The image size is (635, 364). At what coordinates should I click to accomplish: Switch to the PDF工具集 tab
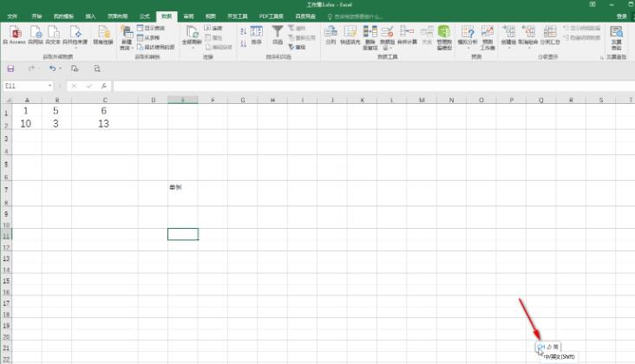272,16
